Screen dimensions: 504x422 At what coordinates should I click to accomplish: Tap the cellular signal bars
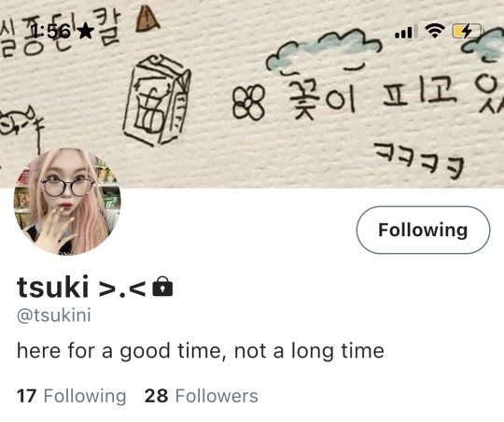pyautogui.click(x=406, y=32)
